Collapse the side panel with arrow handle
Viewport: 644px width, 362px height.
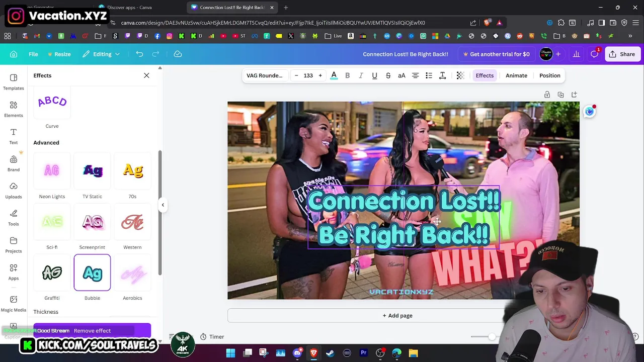163,205
